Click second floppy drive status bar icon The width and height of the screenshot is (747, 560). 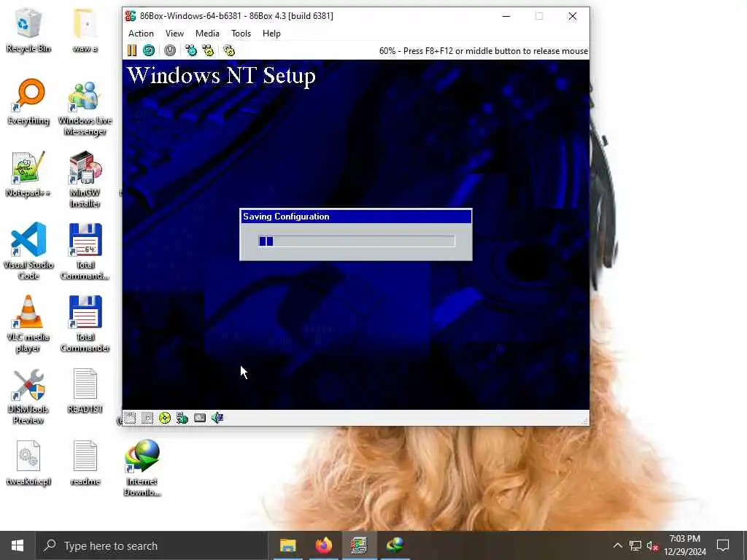point(147,418)
